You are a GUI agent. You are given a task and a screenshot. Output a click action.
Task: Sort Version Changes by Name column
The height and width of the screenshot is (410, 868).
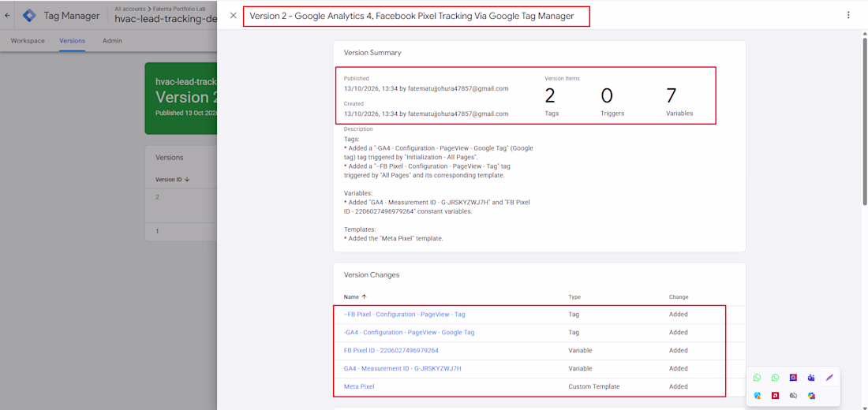(x=355, y=297)
